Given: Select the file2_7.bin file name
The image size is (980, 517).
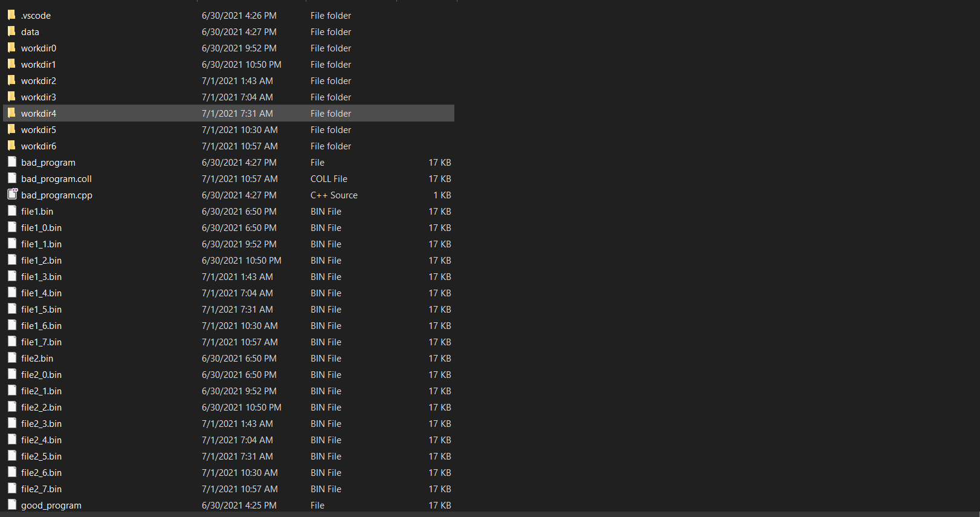Looking at the screenshot, I should [x=41, y=489].
